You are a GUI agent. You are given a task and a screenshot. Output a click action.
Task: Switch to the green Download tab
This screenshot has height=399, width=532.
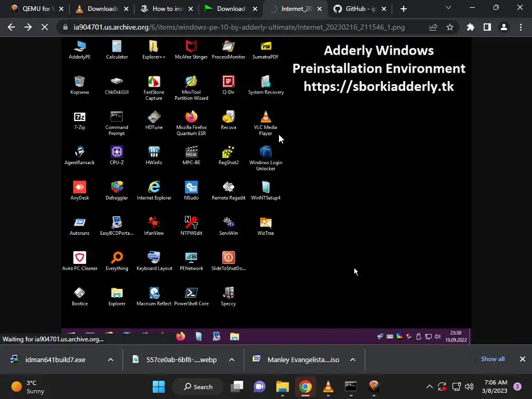click(227, 9)
